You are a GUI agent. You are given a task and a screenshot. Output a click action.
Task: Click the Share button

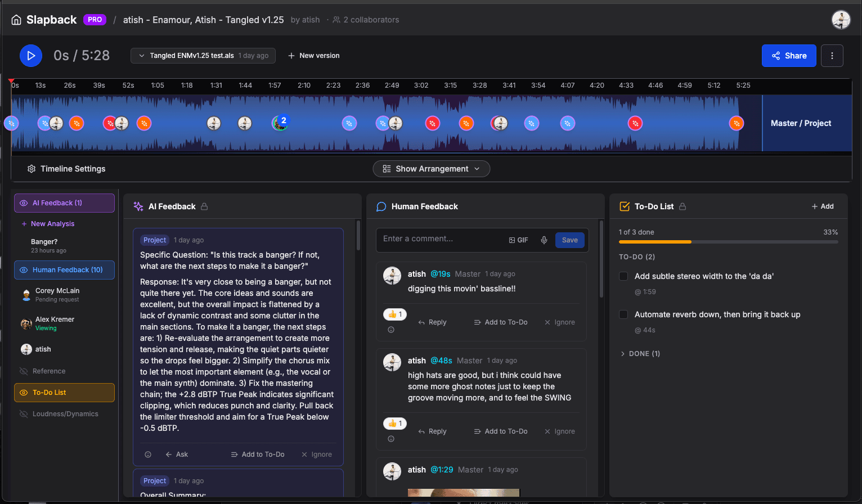[x=789, y=55]
